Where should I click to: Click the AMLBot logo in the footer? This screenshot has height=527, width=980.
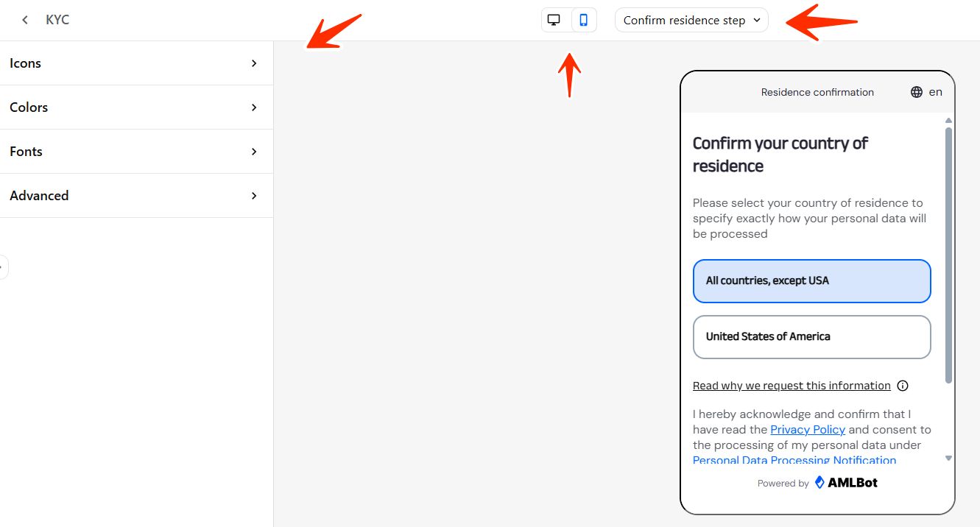846,483
